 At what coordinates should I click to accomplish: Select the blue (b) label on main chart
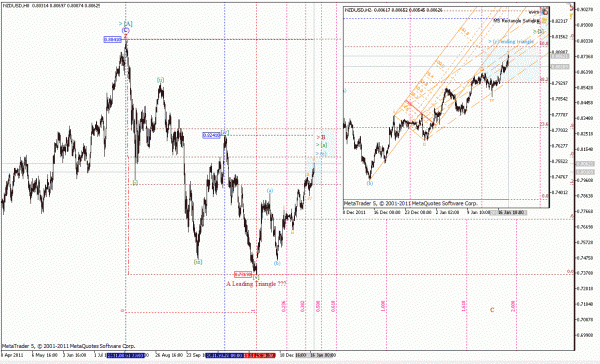(277, 263)
